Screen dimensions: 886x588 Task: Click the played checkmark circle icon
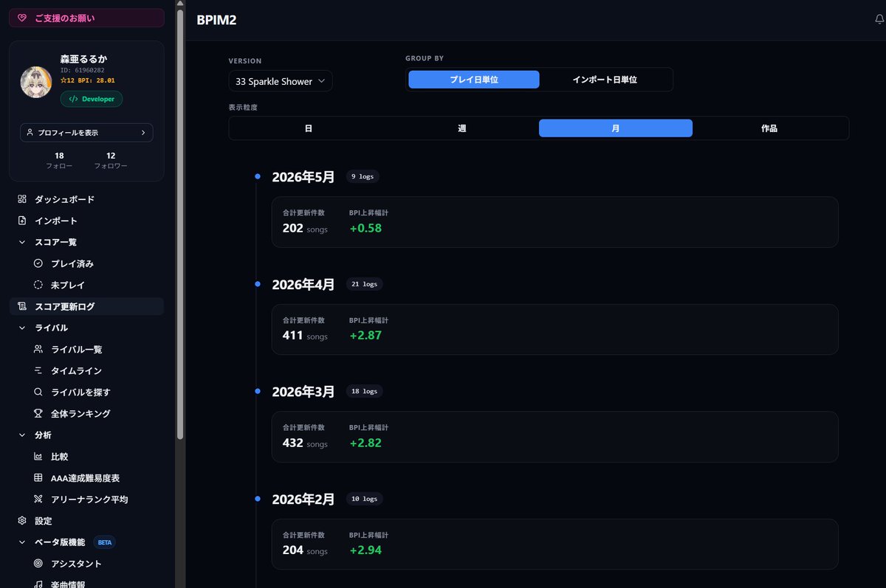point(38,263)
